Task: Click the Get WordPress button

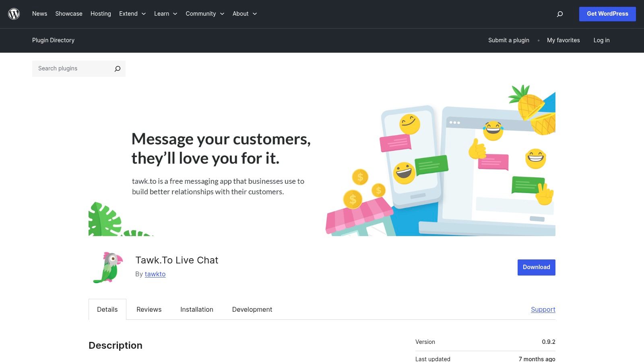Action: tap(607, 14)
